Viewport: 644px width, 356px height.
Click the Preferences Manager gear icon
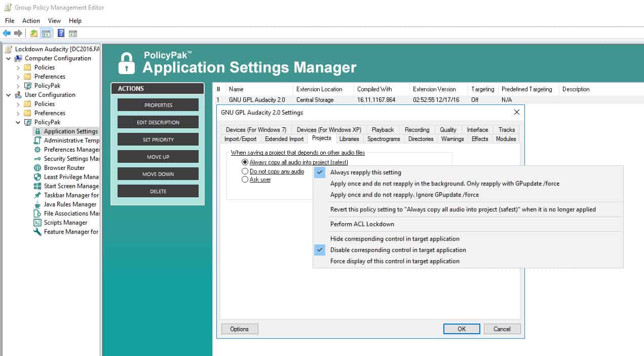[37, 150]
